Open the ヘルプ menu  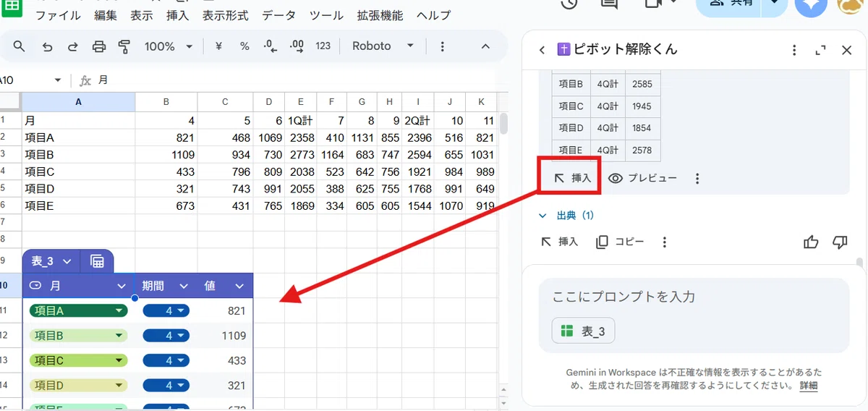click(x=433, y=15)
